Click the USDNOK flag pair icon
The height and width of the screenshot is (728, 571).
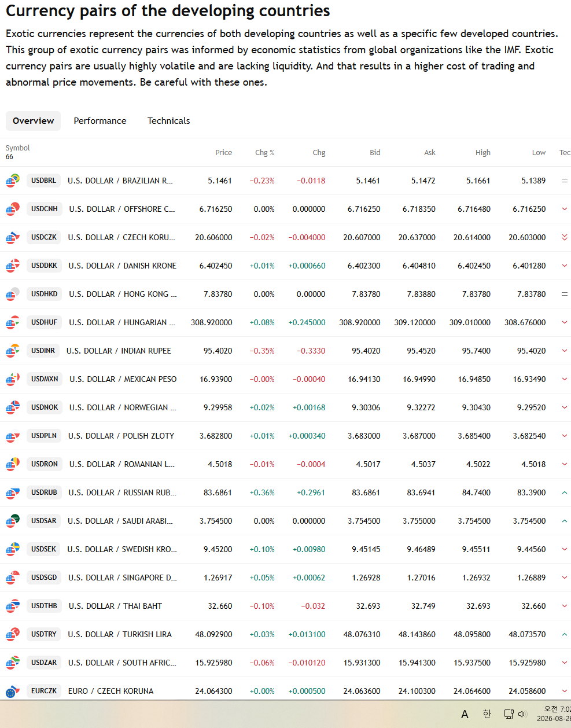click(x=13, y=407)
